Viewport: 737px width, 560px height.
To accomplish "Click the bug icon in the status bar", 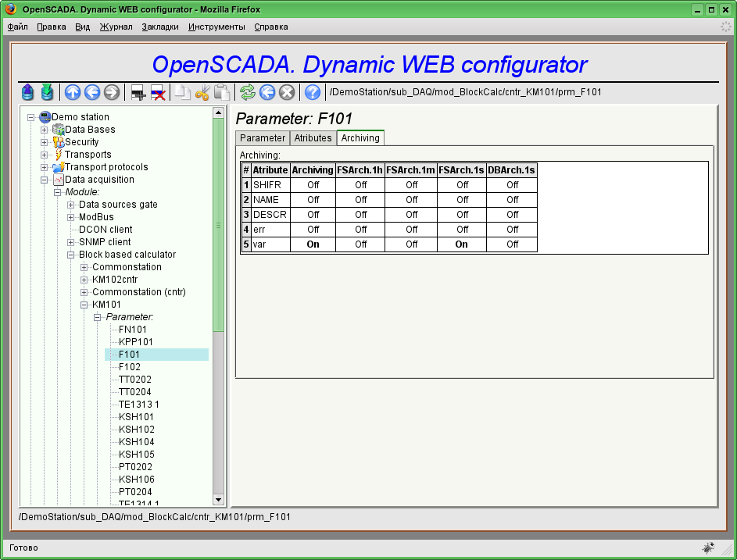I will pos(708,548).
